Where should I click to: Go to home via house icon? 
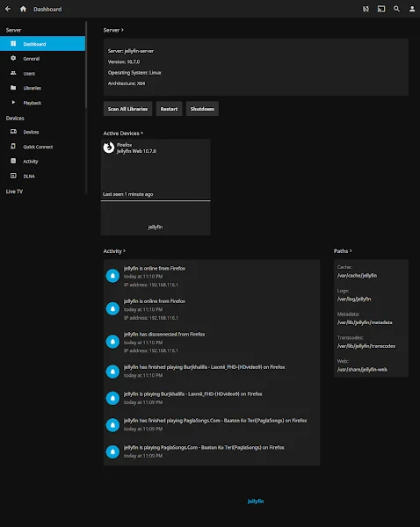pos(23,9)
